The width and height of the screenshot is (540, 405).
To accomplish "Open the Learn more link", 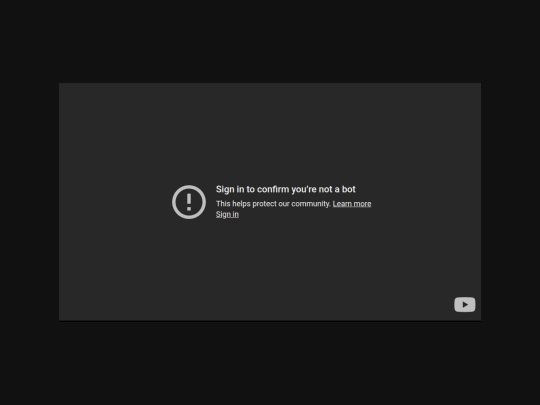I will pos(352,204).
